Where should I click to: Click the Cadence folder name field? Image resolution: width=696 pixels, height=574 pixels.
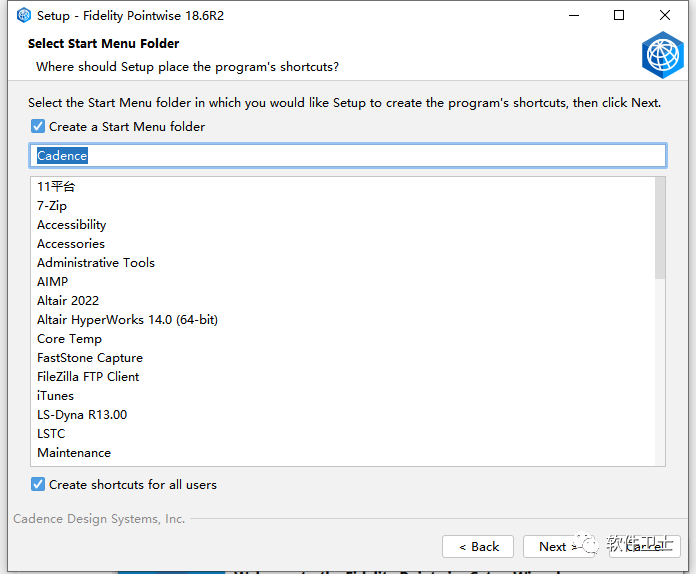348,155
